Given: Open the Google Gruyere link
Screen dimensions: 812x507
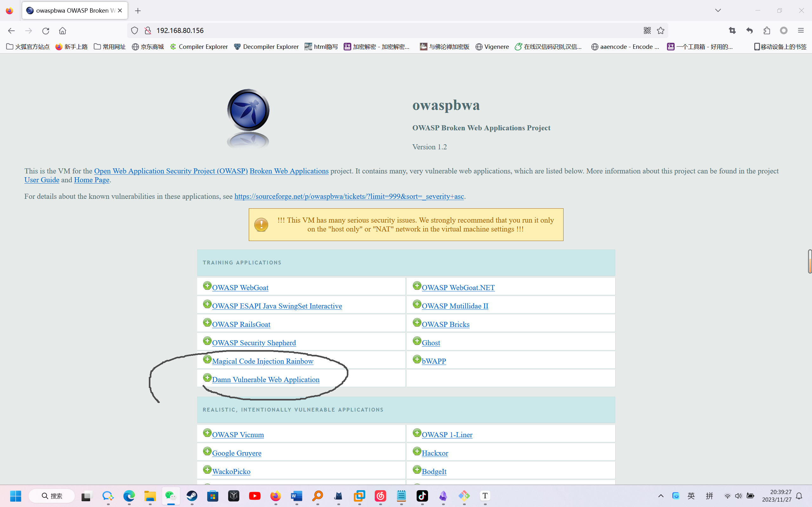Looking at the screenshot, I should [236, 453].
